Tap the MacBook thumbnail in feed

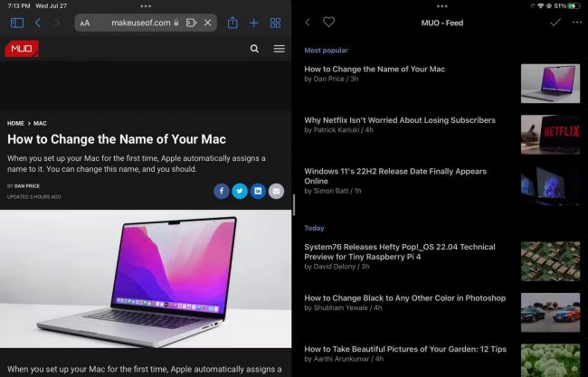pyautogui.click(x=550, y=83)
